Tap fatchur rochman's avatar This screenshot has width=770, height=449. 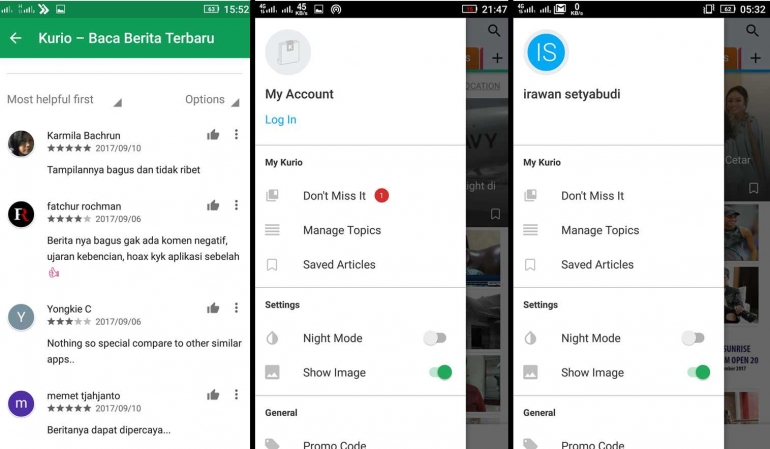coord(21,214)
